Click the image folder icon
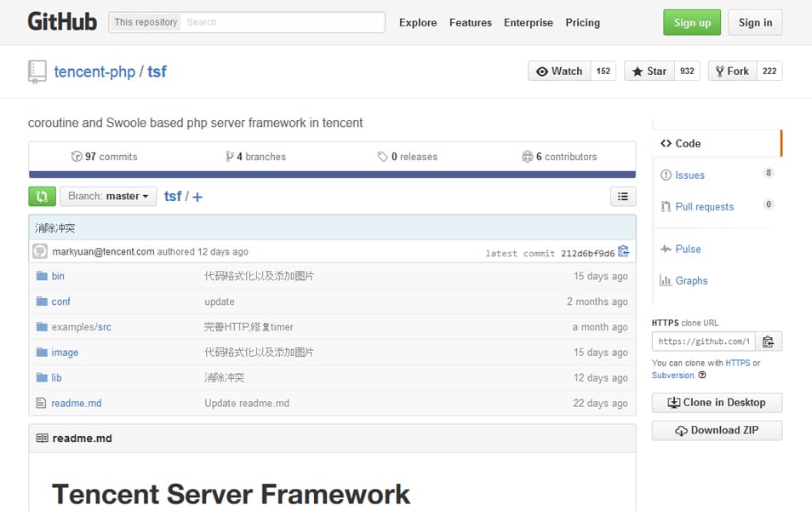This screenshot has width=812, height=511. [x=42, y=352]
